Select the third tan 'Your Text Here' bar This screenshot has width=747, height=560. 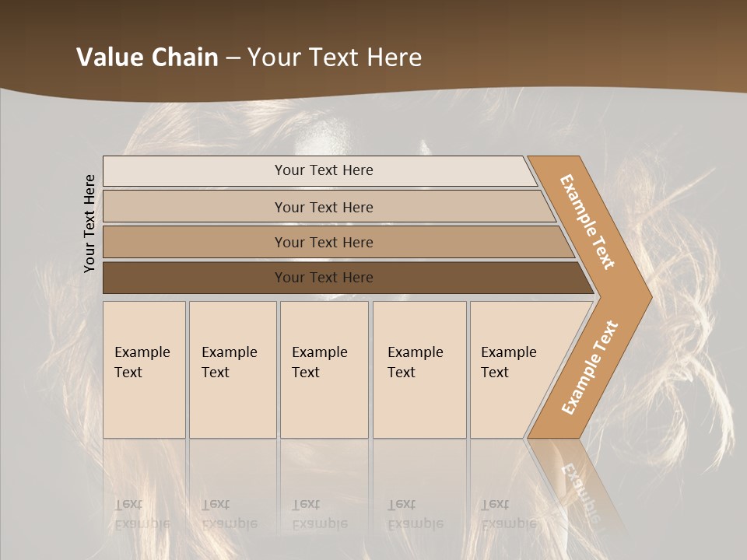pyautogui.click(x=338, y=242)
